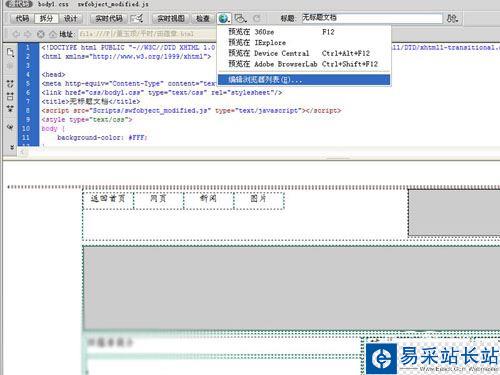Click the <title> line of code

[x=91, y=101]
